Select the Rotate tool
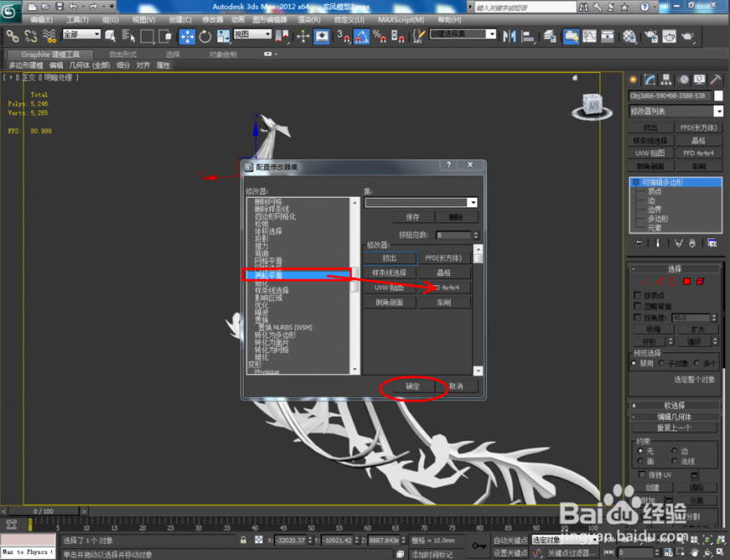 [205, 36]
